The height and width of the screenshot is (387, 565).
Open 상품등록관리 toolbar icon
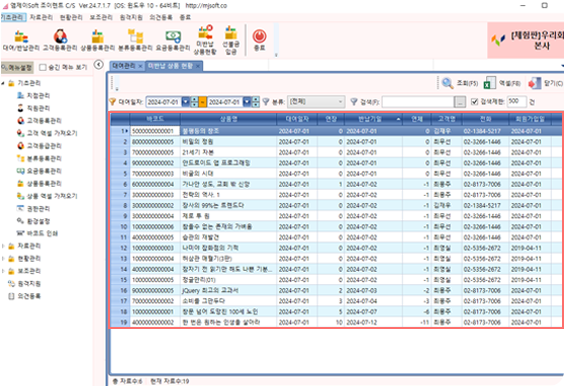(x=97, y=40)
